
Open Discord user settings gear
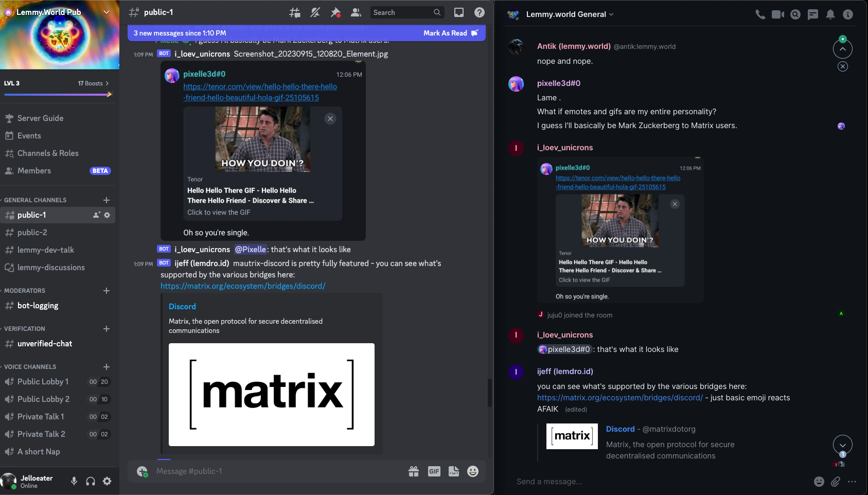pyautogui.click(x=107, y=481)
